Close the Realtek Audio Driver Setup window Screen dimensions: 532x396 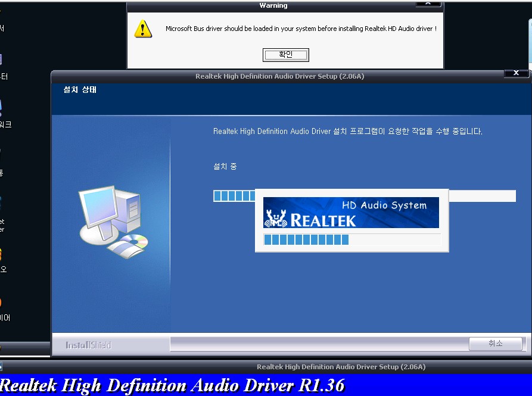coord(516,73)
